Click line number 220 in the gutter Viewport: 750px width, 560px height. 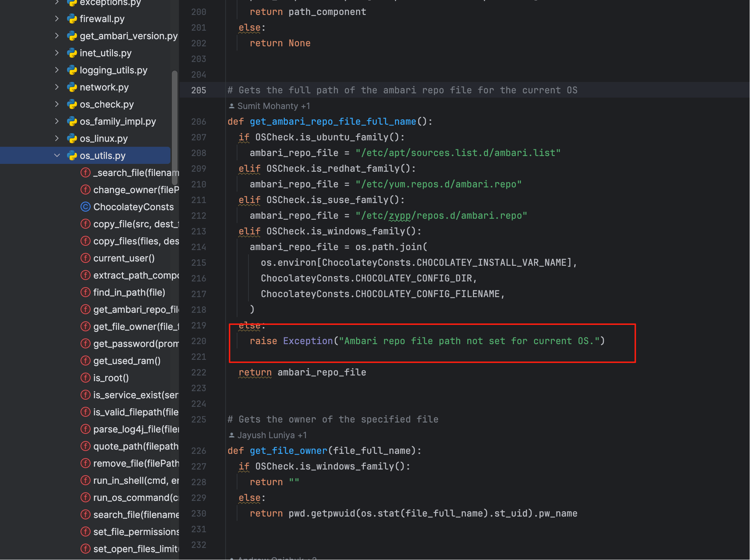pos(199,341)
